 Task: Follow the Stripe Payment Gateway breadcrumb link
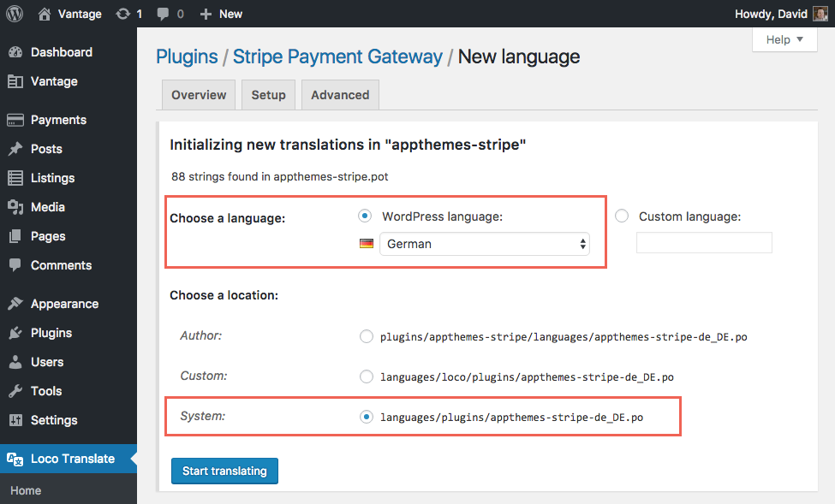pyautogui.click(x=337, y=56)
